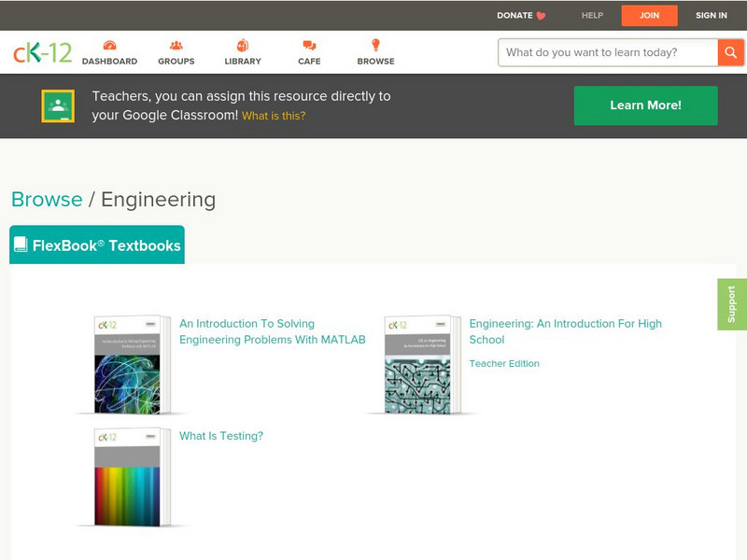Screen dimensions: 747x560
Task: Select the FlexBook Textbooks tab
Action: coord(97,245)
